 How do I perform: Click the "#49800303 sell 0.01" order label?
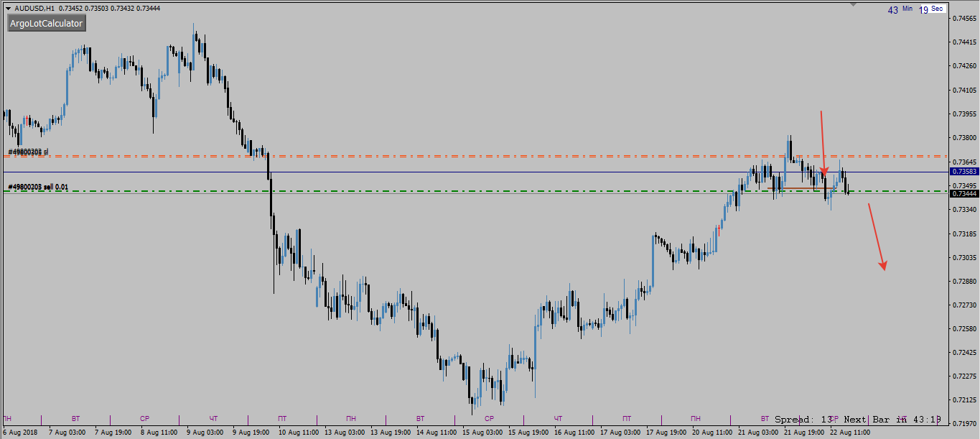pyautogui.click(x=38, y=187)
